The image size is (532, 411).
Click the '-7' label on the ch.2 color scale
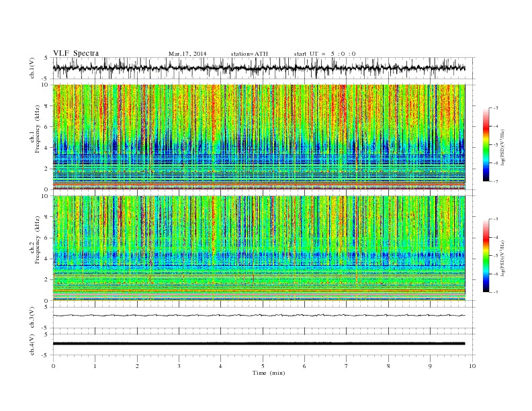(x=496, y=292)
